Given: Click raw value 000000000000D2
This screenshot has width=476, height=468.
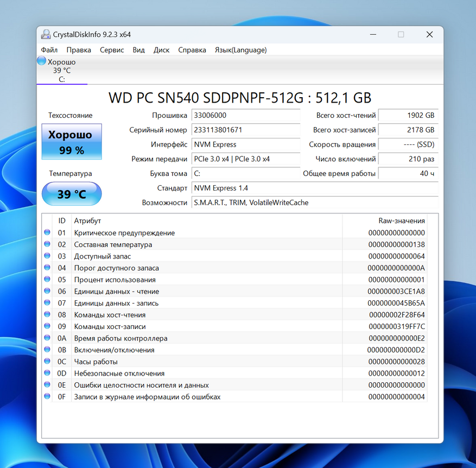Looking at the screenshot, I should click(x=396, y=350).
